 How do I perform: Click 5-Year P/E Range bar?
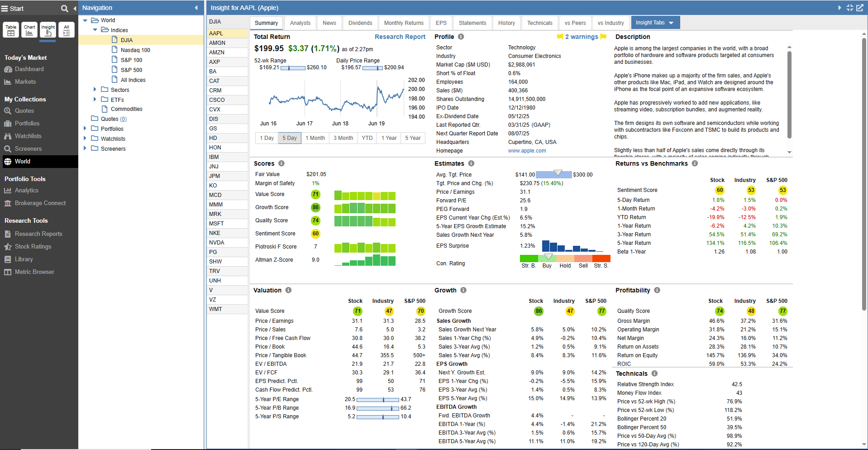378,400
